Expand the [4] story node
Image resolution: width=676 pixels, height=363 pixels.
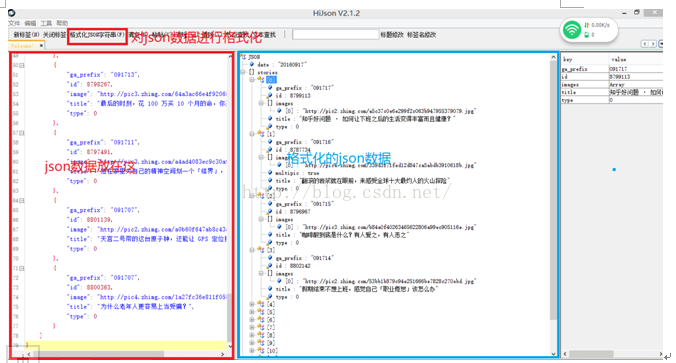pos(252,304)
